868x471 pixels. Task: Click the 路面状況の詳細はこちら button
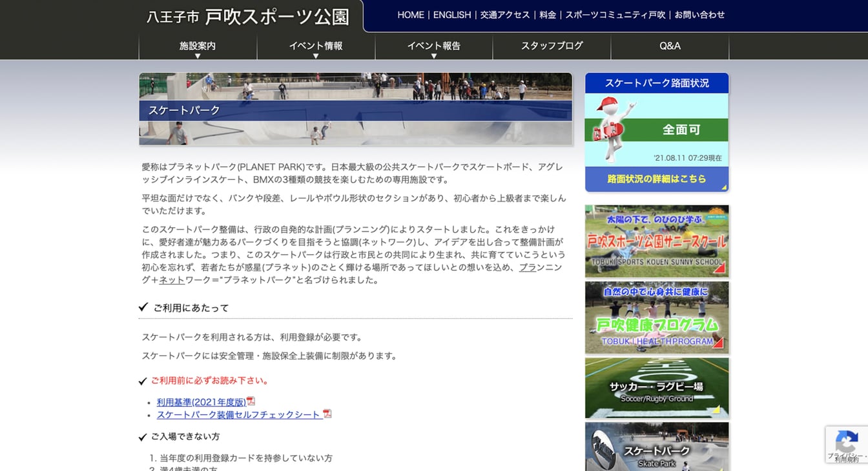coord(657,179)
